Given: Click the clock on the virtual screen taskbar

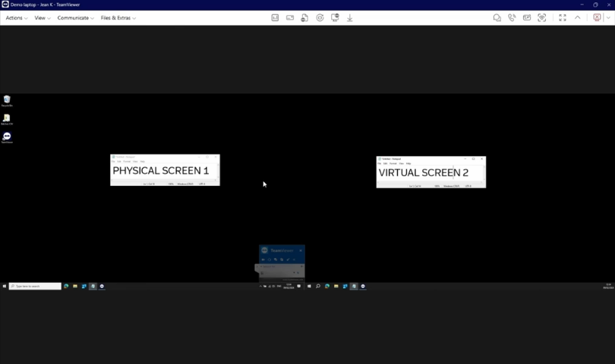Looking at the screenshot, I should click(x=608, y=286).
